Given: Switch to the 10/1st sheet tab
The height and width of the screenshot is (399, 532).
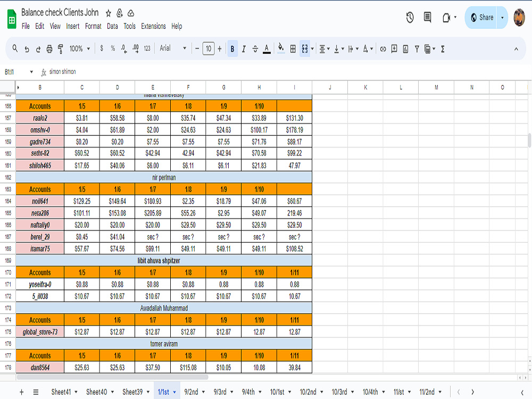Looking at the screenshot, I should [280, 392].
